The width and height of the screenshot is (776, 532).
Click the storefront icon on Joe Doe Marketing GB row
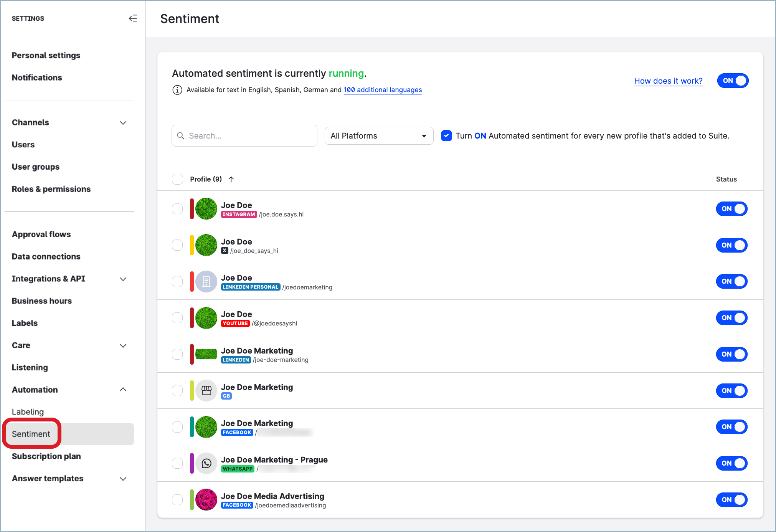206,390
